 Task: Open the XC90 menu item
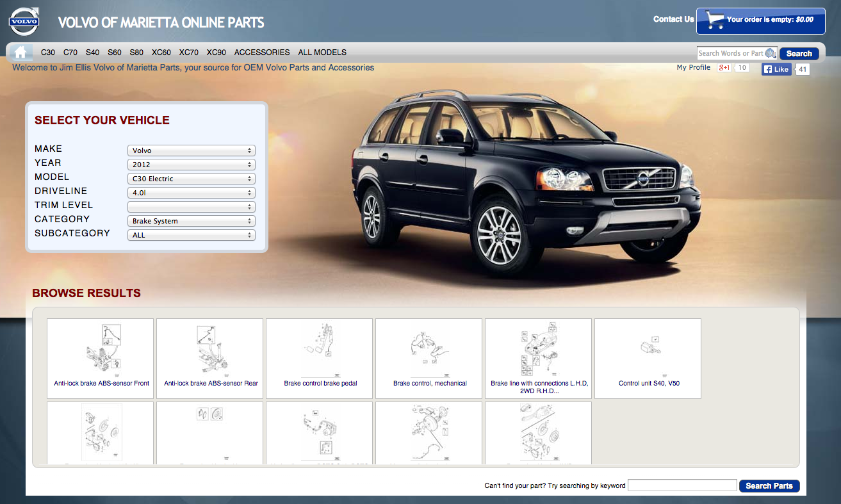[216, 53]
